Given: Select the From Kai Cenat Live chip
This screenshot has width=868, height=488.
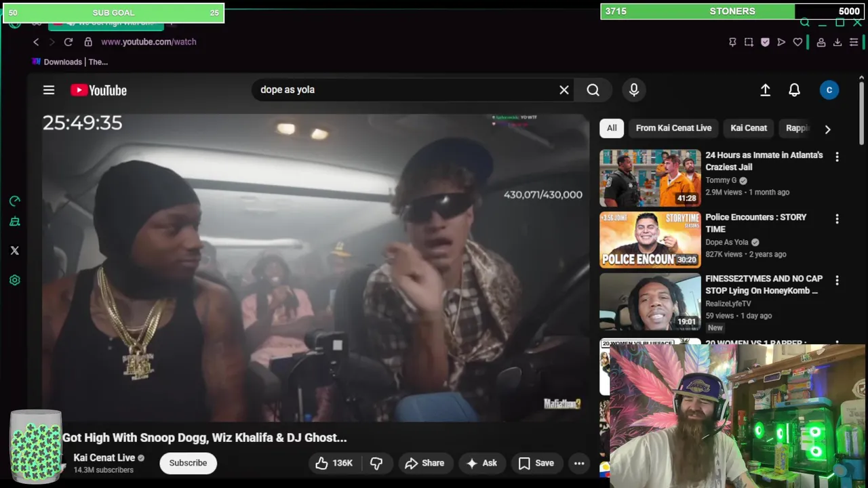Looking at the screenshot, I should (x=673, y=128).
